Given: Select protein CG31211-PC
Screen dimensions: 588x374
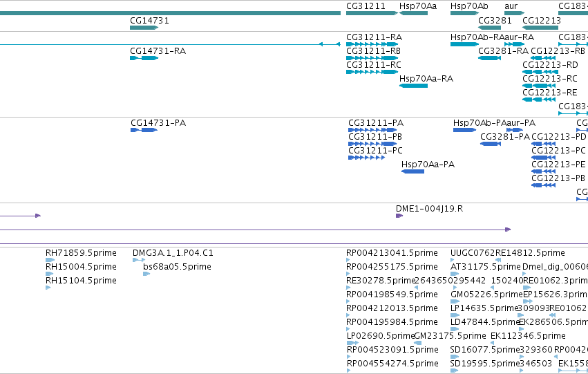Looking at the screenshot, I should tap(366, 158).
